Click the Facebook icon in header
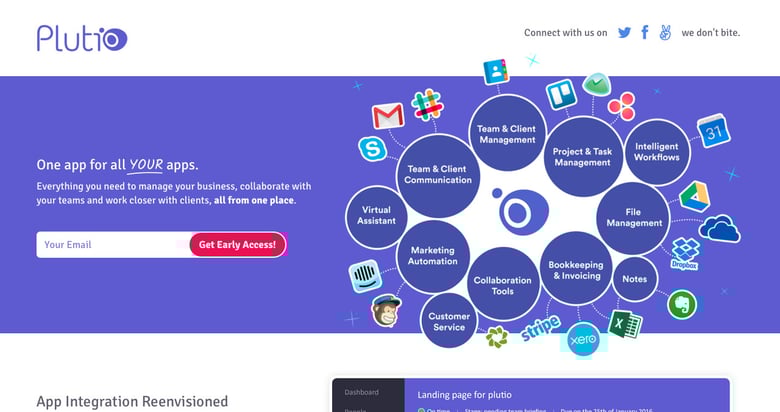This screenshot has height=412, width=780. 645,32
